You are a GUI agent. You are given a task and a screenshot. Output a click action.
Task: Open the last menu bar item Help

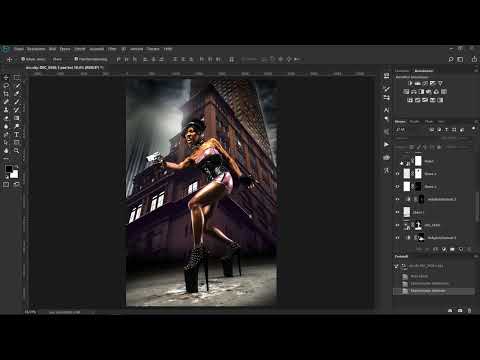point(168,49)
